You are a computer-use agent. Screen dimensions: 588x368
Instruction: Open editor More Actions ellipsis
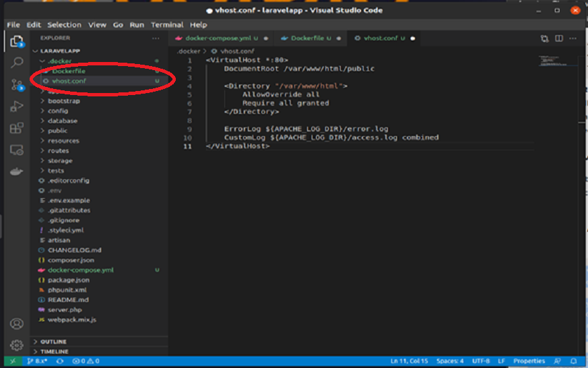573,38
